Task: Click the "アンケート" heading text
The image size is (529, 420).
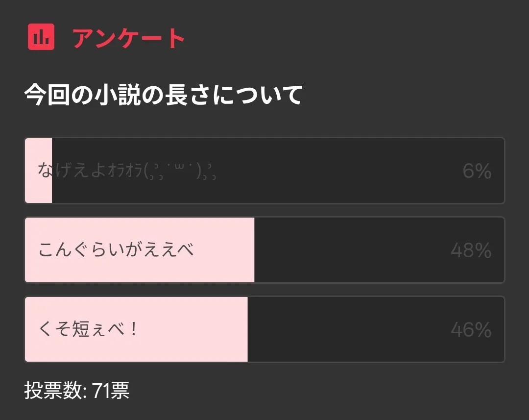Action: (129, 38)
